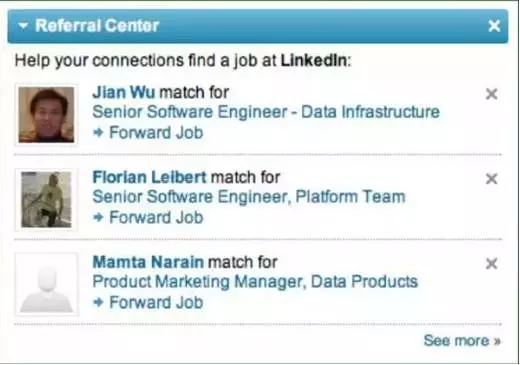Dismiss the Florian Leibert suggestion
The width and height of the screenshot is (520, 365).
[x=492, y=179]
